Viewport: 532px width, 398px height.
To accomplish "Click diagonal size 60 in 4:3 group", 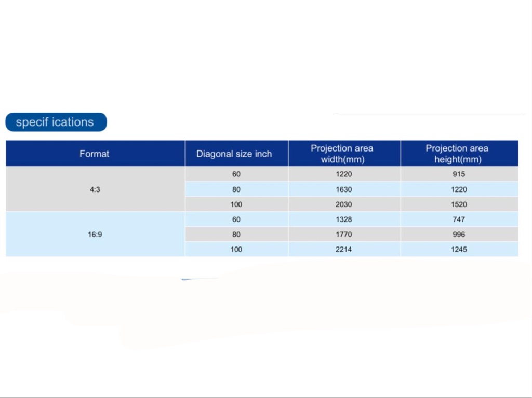I will coord(236,174).
